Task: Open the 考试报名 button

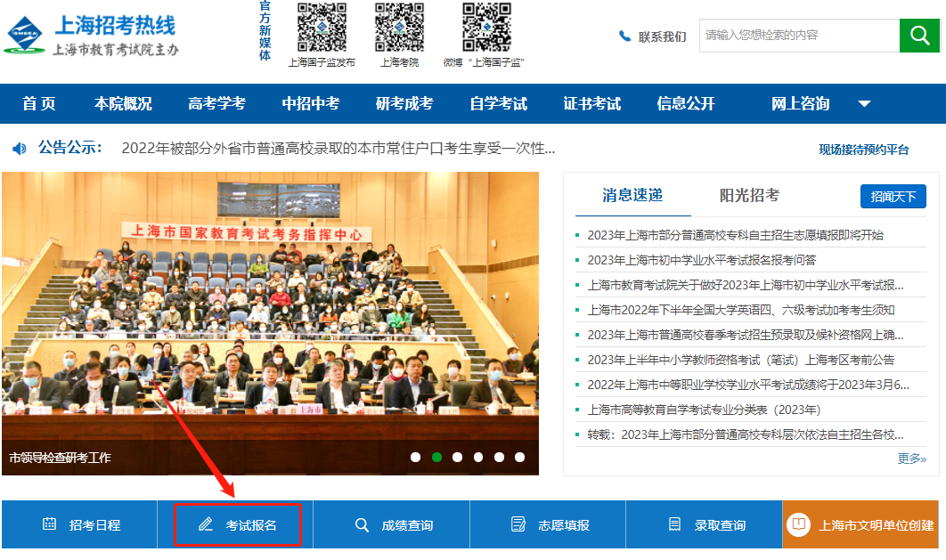Action: pyautogui.click(x=238, y=524)
